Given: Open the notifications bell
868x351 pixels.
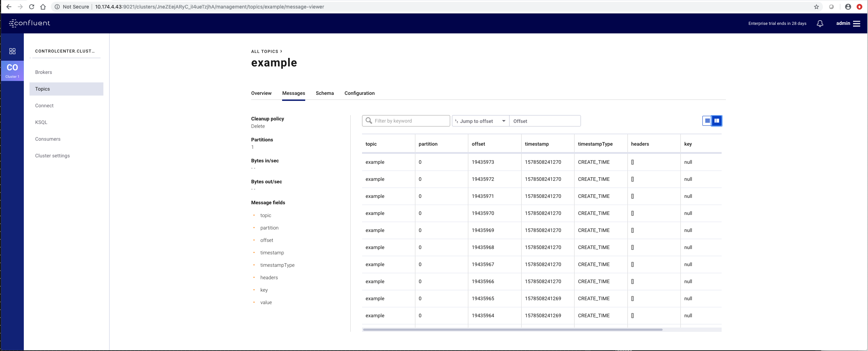Looking at the screenshot, I should (820, 23).
